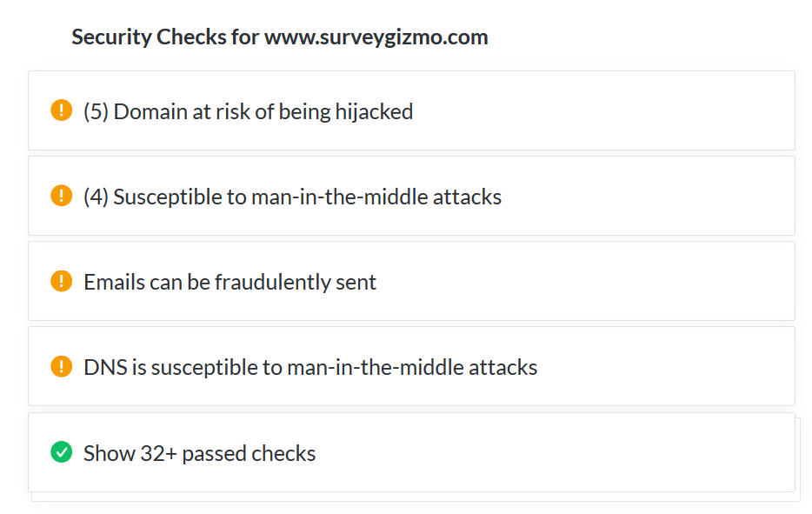Toggle visibility of passed checks
Image resolution: width=812 pixels, height=514 pixels.
[x=199, y=452]
